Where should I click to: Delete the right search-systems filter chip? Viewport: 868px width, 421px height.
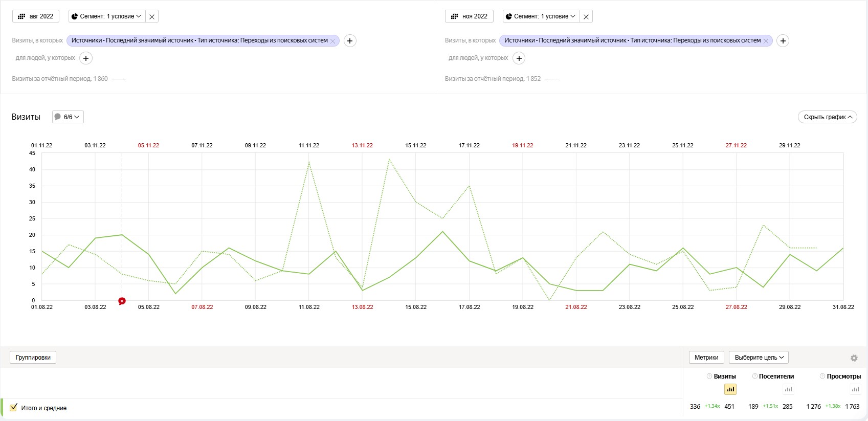[x=766, y=41]
